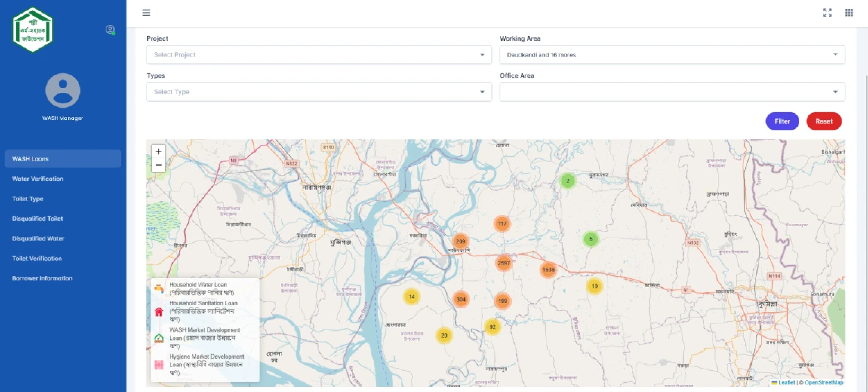
Task: Click the map cluster marker 20
Action: [x=444, y=335]
